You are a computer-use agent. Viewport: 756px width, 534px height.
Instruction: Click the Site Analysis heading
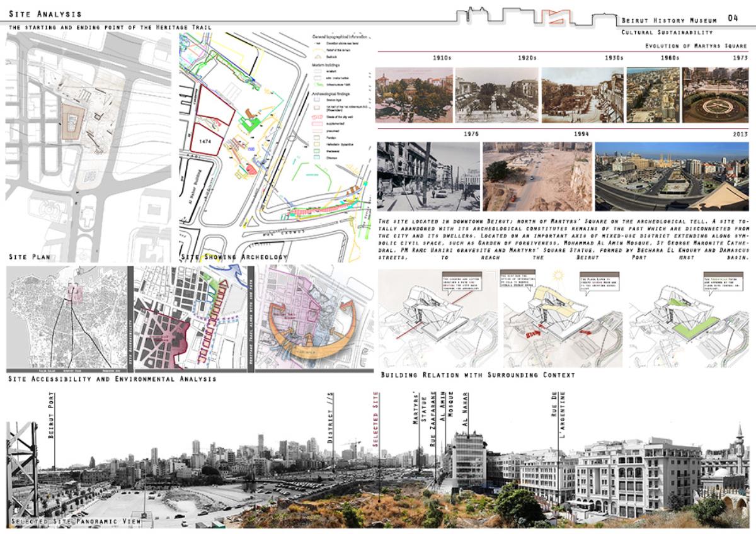coord(45,14)
